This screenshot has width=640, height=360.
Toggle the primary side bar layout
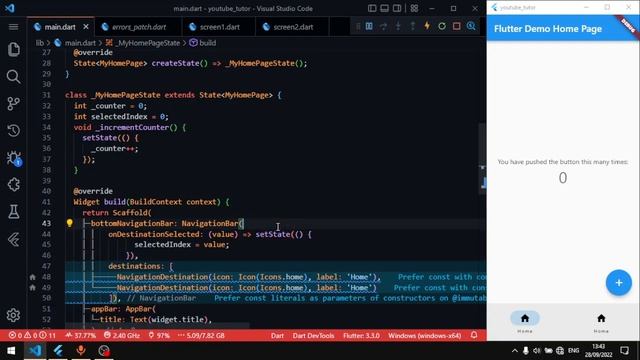372,8
